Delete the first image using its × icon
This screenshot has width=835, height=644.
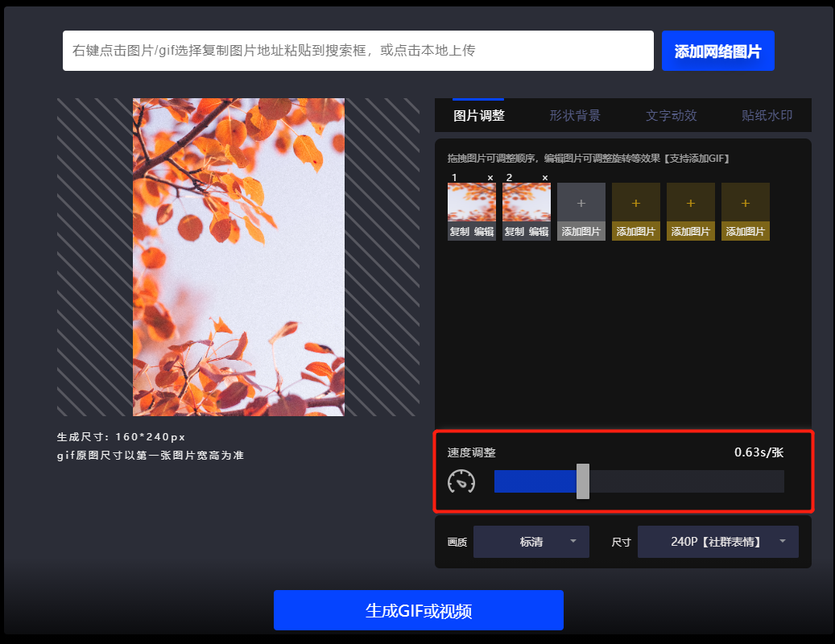pyautogui.click(x=490, y=177)
